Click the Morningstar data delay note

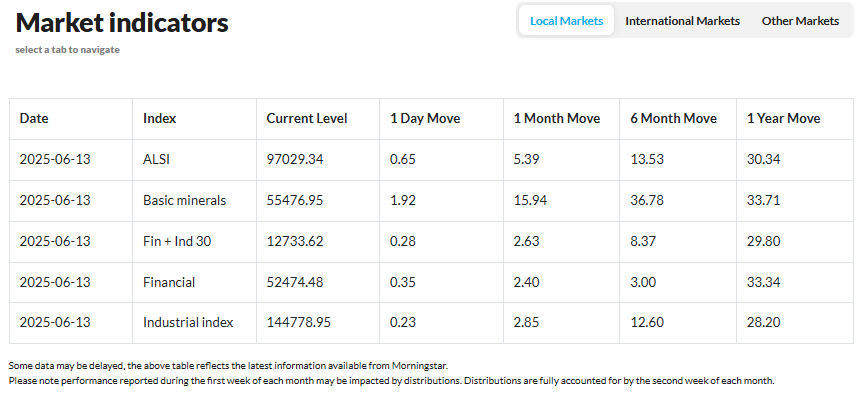228,366
